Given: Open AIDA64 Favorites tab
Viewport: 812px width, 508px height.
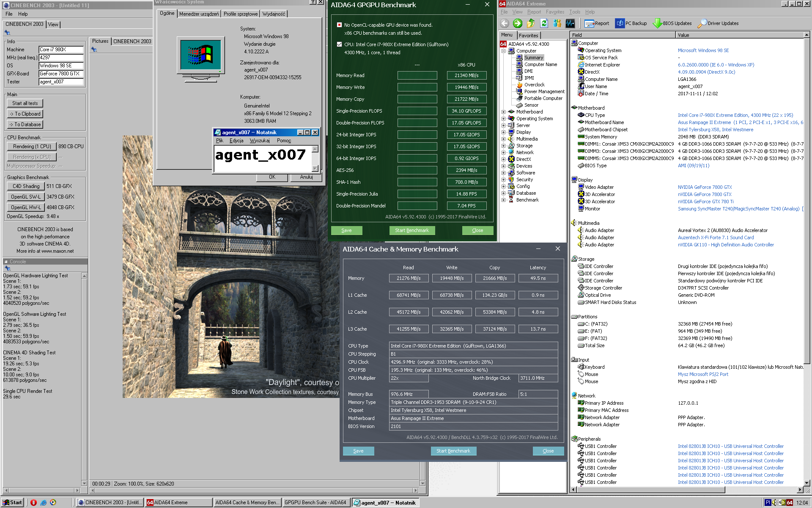Looking at the screenshot, I should pyautogui.click(x=529, y=36).
